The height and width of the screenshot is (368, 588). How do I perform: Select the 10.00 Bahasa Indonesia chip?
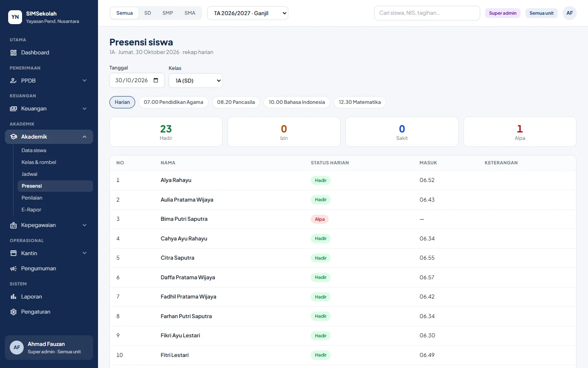[x=297, y=102]
